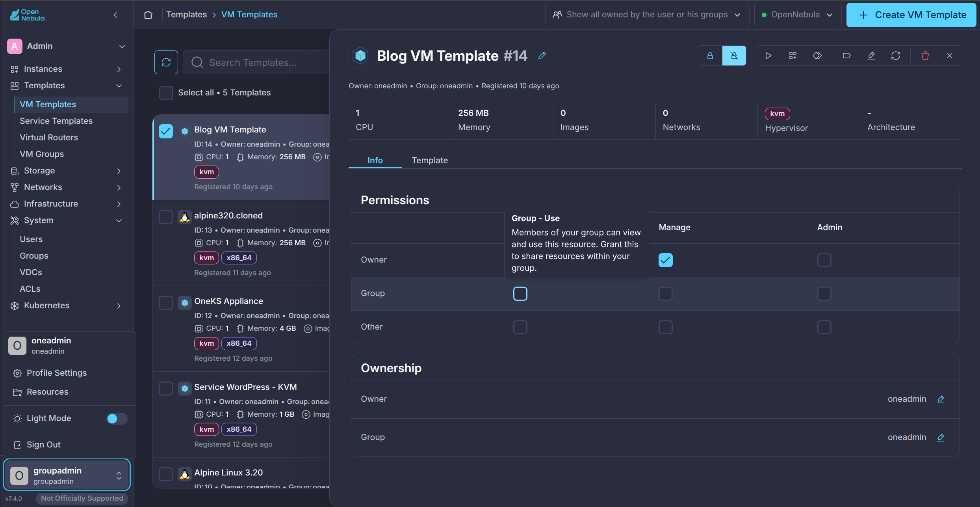980x507 pixels.
Task: Click Create VM Template button
Action: [x=911, y=15]
